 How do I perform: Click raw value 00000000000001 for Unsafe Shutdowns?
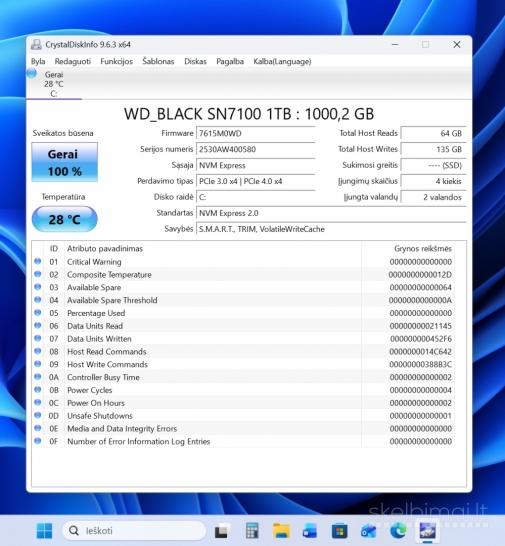(420, 416)
